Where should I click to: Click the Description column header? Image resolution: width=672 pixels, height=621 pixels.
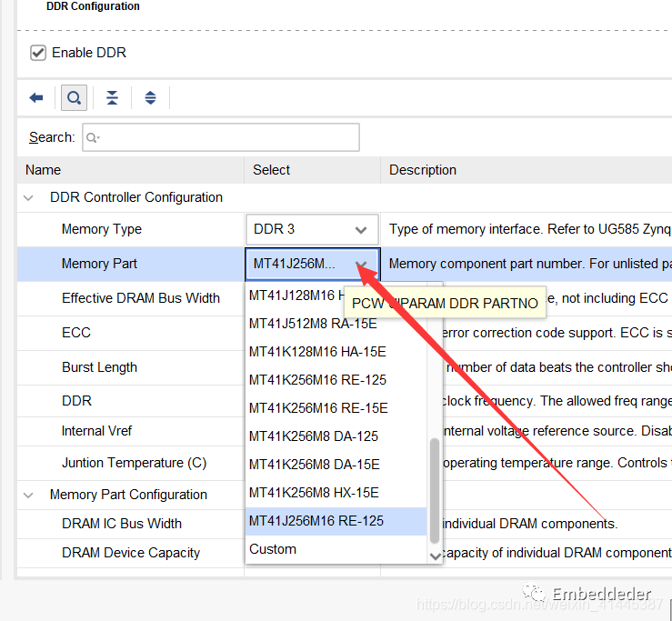(x=423, y=170)
